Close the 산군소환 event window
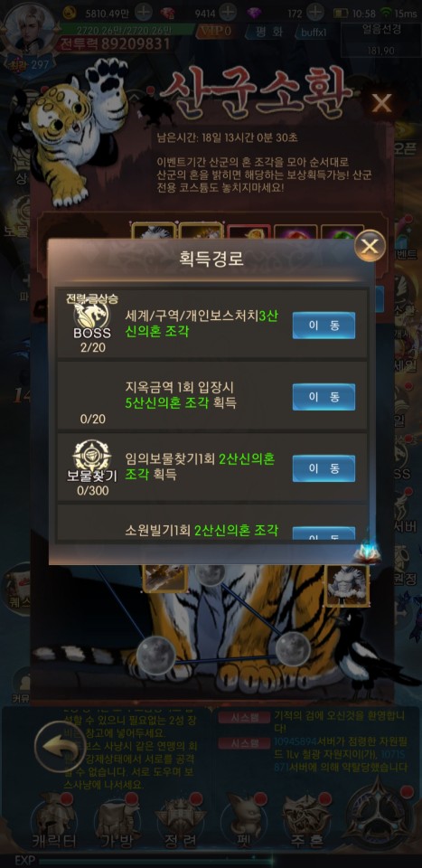 pyautogui.click(x=381, y=103)
